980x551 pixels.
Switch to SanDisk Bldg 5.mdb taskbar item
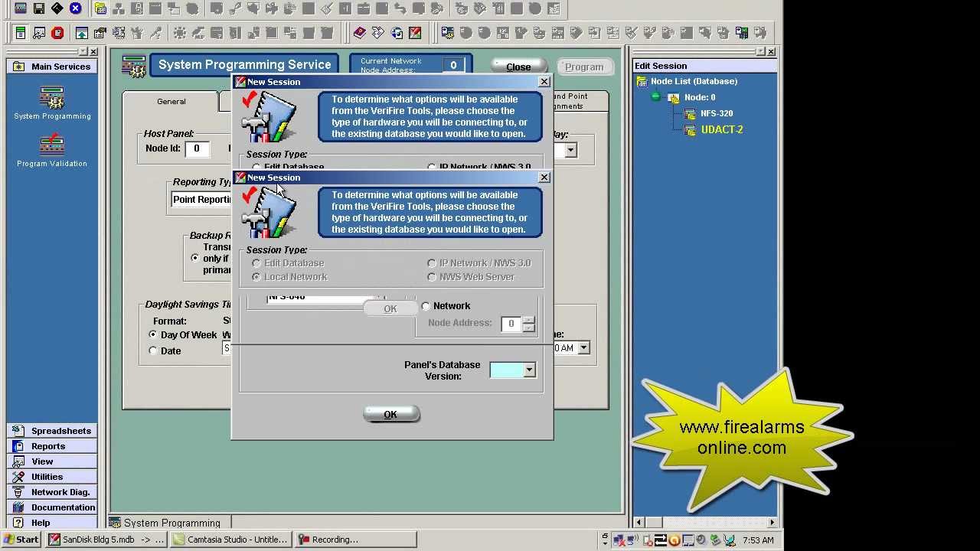(106, 540)
